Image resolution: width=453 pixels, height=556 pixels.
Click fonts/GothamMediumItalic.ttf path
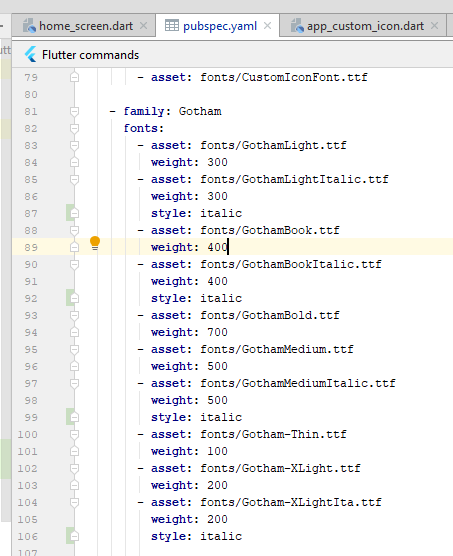tap(298, 383)
